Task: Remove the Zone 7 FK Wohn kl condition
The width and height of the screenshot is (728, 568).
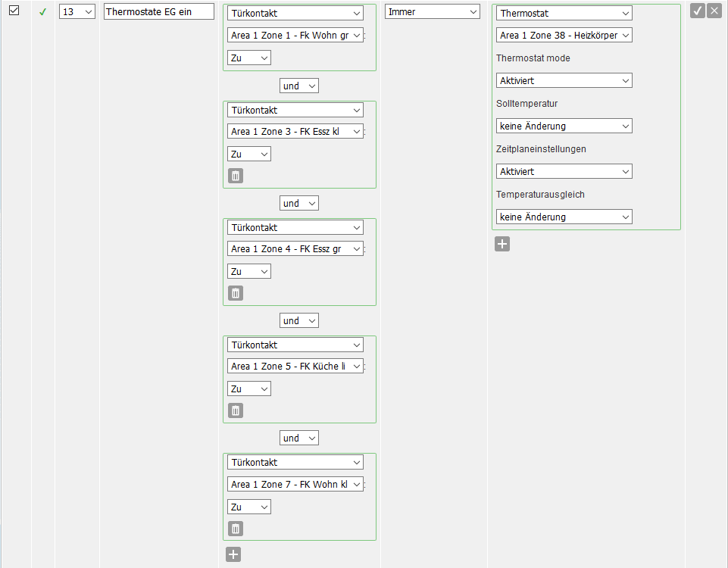Action: coord(236,528)
